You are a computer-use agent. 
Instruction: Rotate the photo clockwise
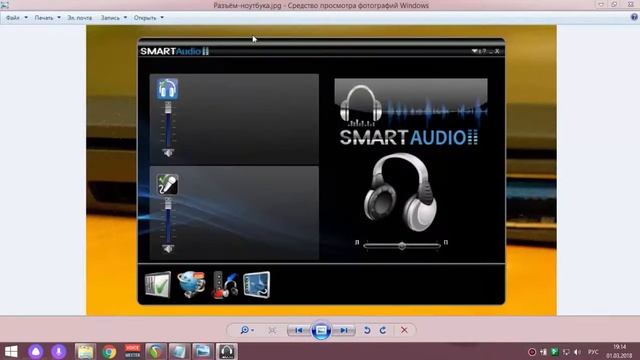(383, 330)
